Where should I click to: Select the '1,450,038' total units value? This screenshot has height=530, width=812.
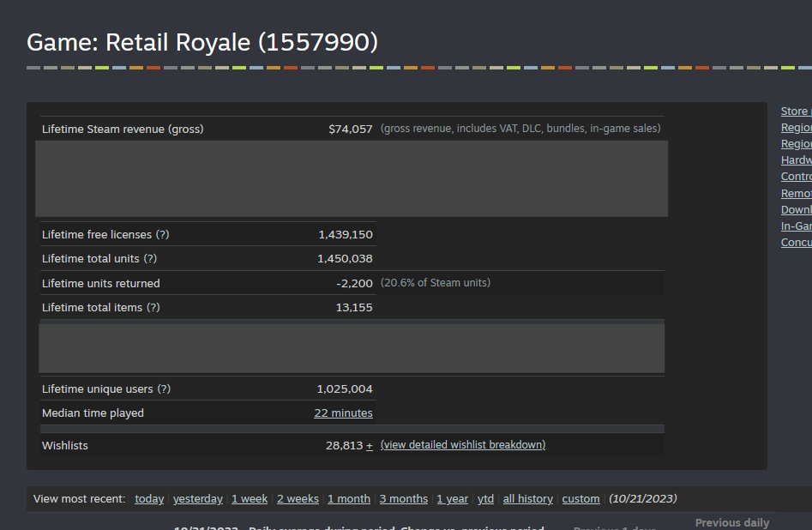point(345,258)
